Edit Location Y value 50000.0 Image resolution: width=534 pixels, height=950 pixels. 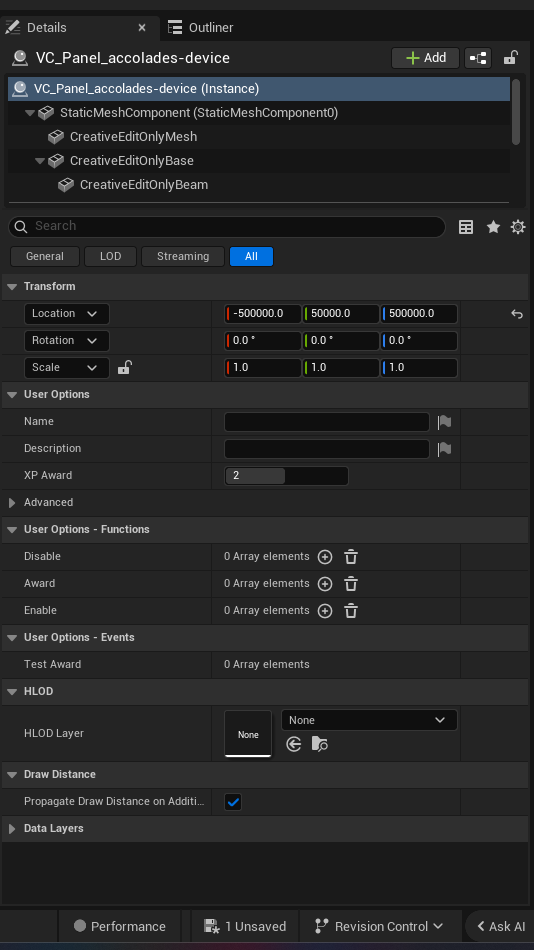pos(341,313)
